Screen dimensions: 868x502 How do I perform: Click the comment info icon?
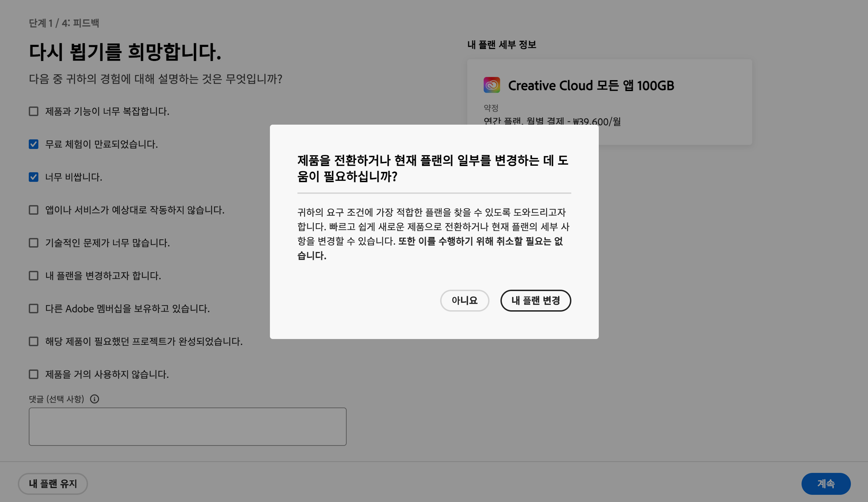(x=95, y=399)
